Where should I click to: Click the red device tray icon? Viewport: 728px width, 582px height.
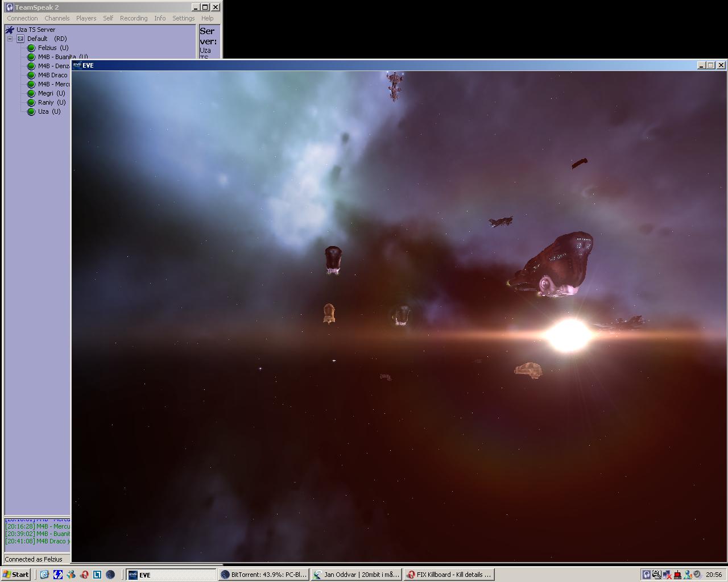677,575
